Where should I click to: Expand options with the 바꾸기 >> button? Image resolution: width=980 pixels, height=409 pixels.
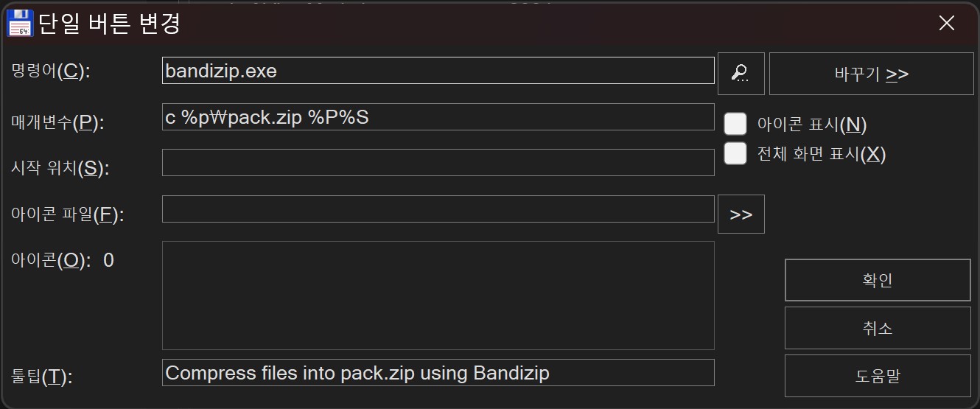coord(871,74)
